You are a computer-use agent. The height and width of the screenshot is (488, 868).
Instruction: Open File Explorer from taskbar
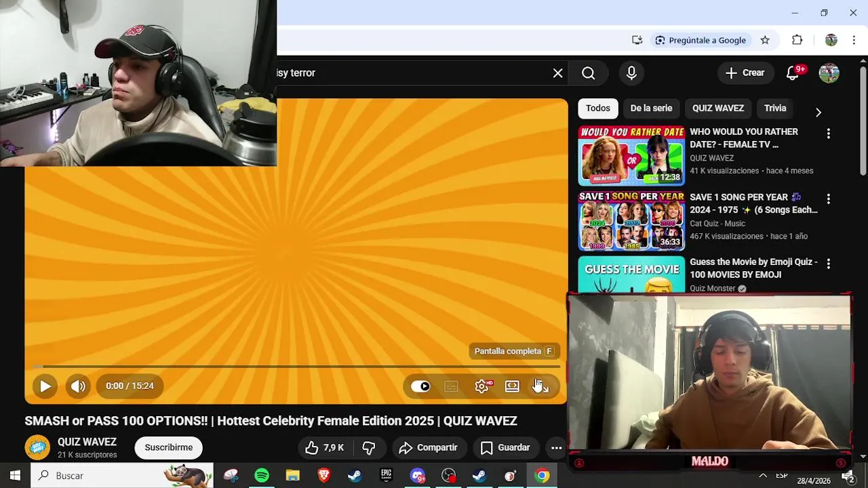point(292,476)
